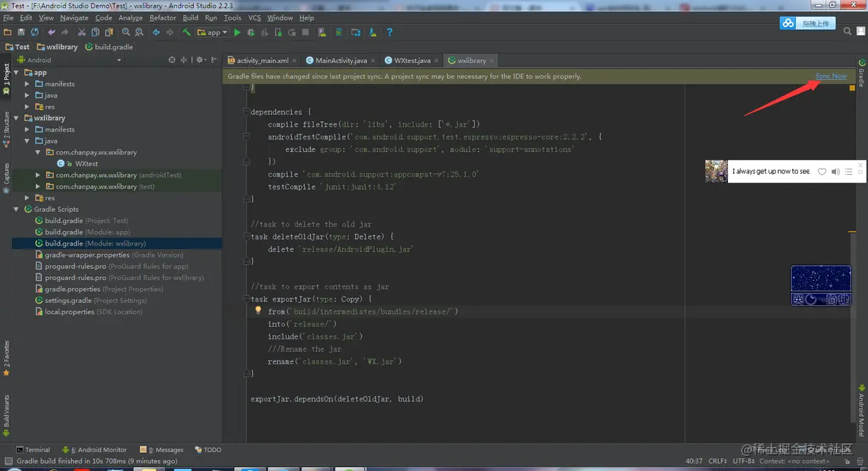Click Collapse All icon in Project panel
The image size is (868, 471).
pos(184,60)
